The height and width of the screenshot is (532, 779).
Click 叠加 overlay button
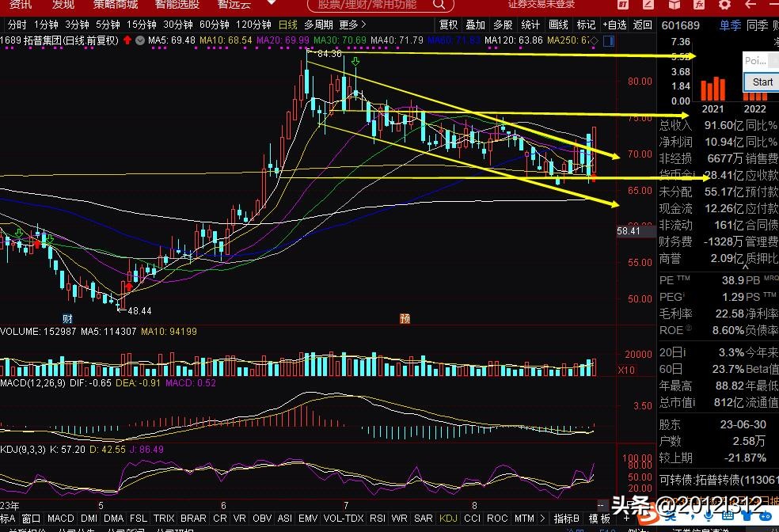pos(476,25)
